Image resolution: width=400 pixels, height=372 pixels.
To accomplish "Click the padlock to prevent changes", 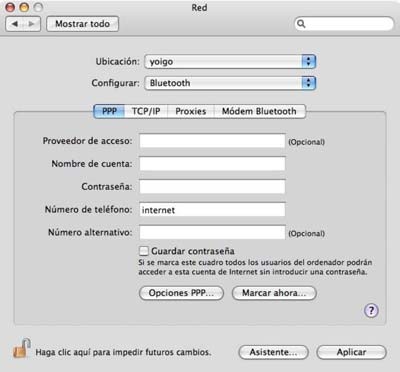I will coord(22,348).
